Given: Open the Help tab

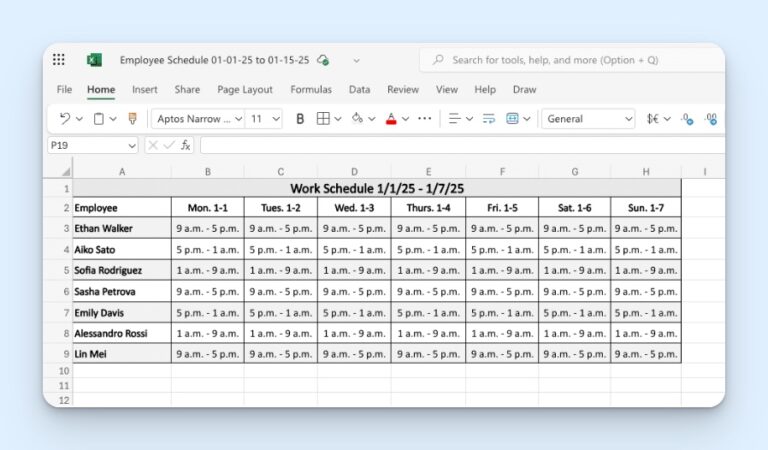Looking at the screenshot, I should (485, 90).
